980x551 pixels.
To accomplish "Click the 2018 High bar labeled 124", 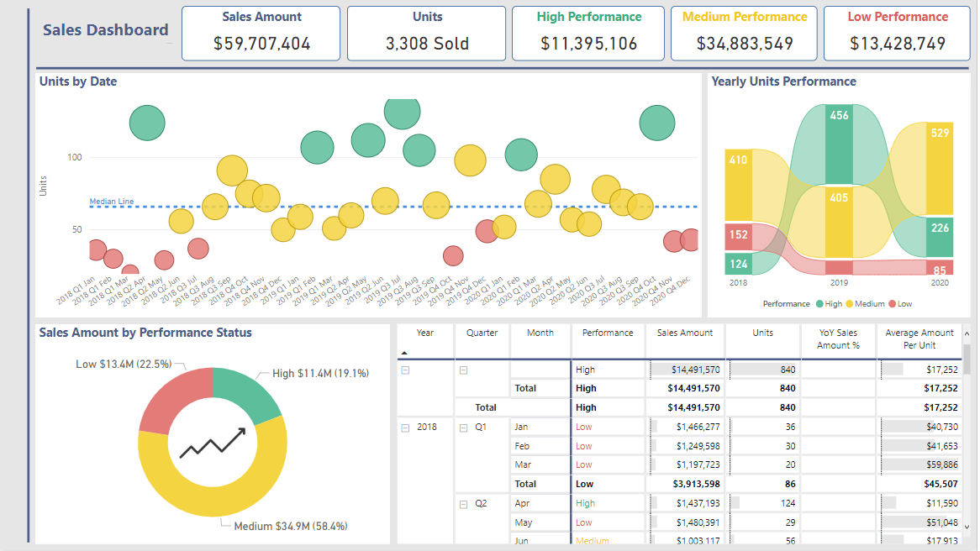I will point(738,264).
